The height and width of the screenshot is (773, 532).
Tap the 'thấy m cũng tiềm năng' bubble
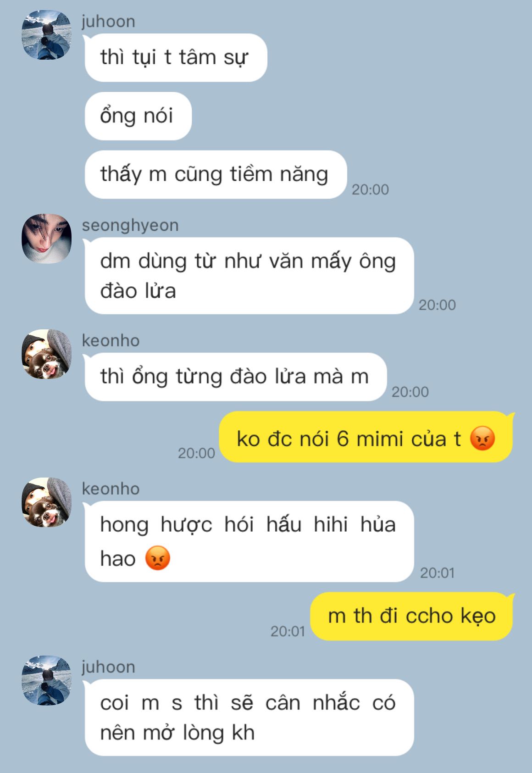[216, 175]
